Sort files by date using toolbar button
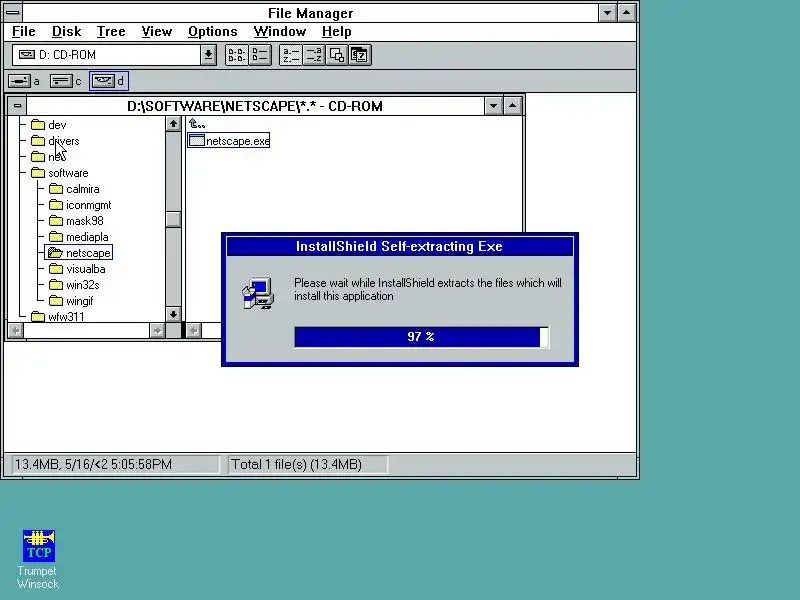The width and height of the screenshot is (800, 600). click(360, 55)
